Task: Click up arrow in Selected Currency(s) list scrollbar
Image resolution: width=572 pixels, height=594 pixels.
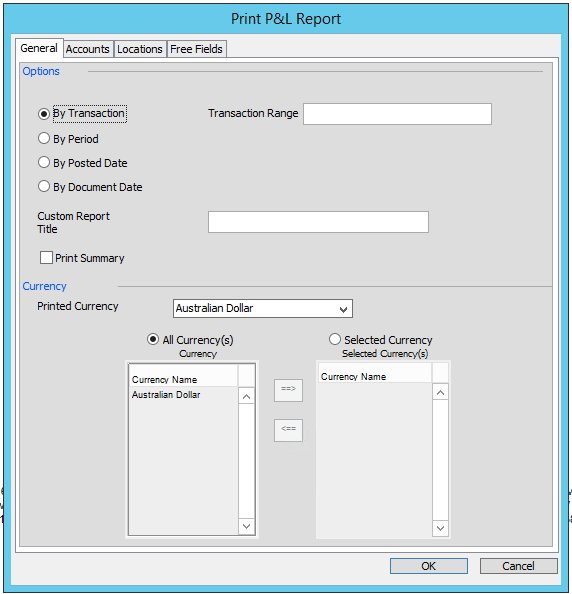Action: 440,393
